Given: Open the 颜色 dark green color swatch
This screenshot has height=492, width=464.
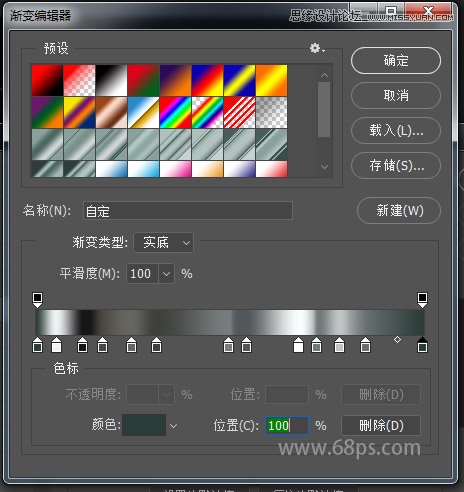Looking at the screenshot, I should click(144, 425).
